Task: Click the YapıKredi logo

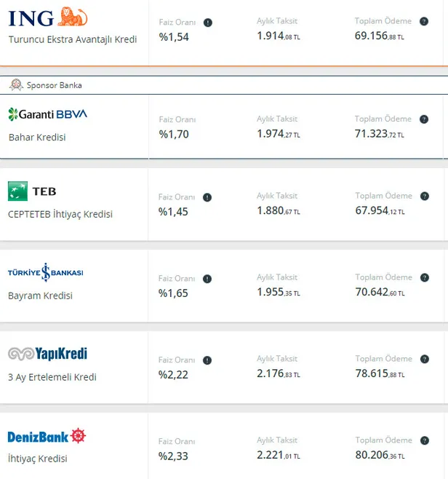Action: 47,354
